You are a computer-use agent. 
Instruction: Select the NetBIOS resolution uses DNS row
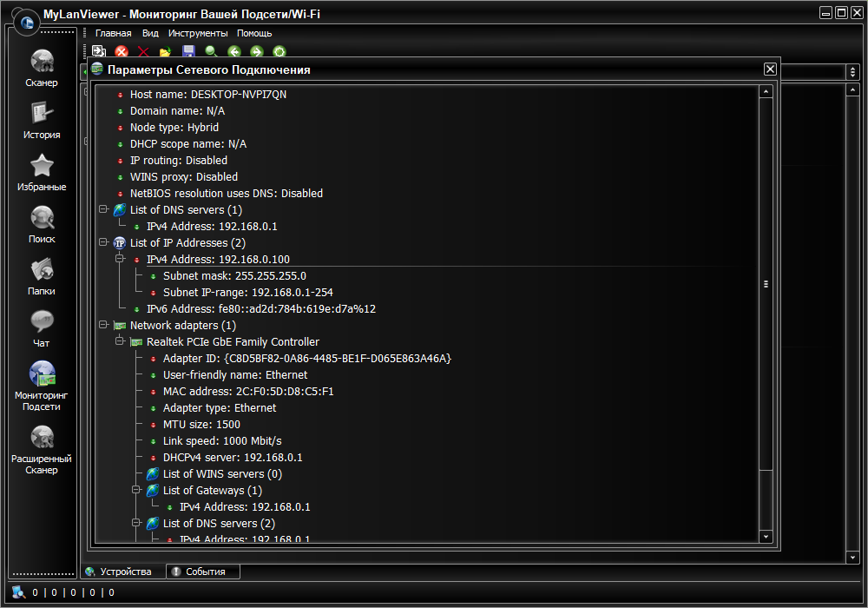tap(227, 194)
